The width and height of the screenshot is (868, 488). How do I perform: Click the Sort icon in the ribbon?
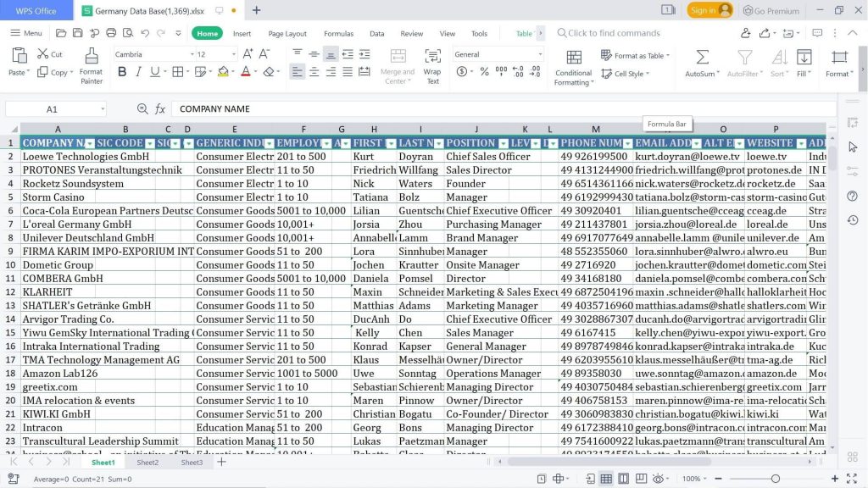click(780, 57)
